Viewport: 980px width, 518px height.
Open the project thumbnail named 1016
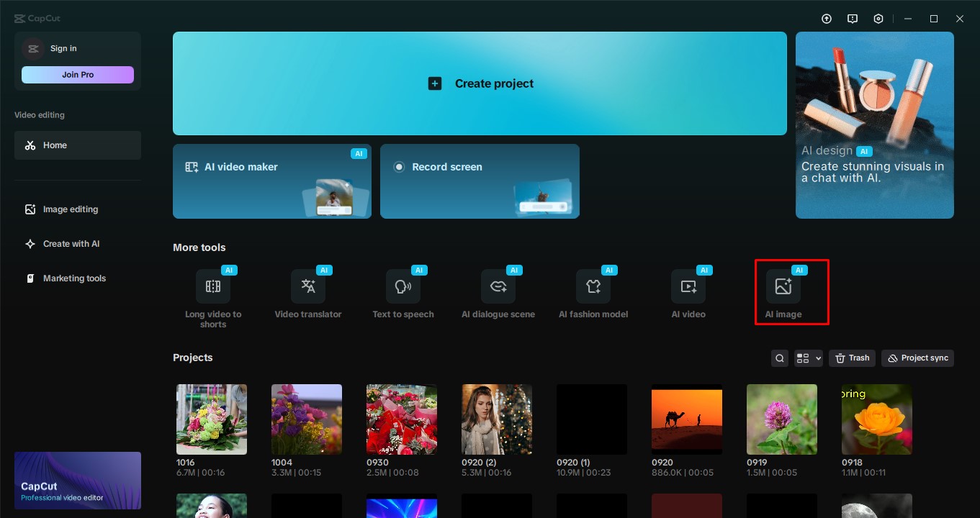point(211,419)
